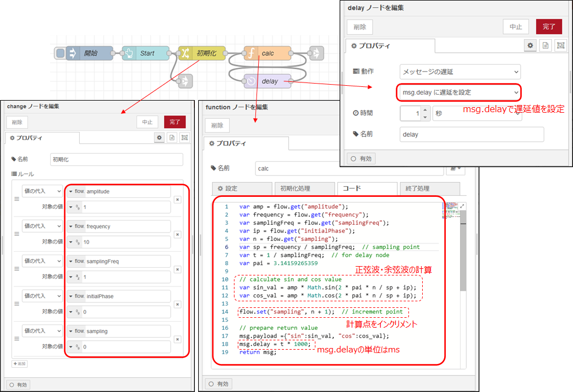
Task: Click 完了 button in delay editor
Action: 549,26
